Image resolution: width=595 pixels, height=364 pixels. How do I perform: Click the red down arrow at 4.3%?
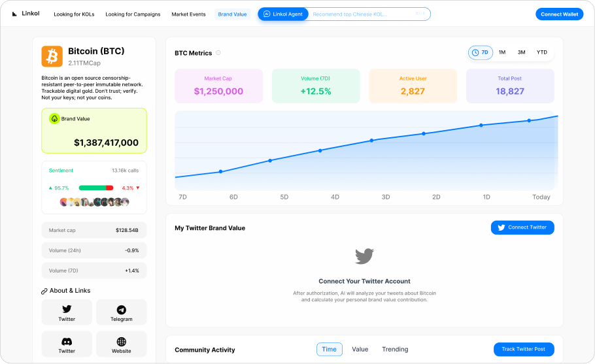pos(138,188)
